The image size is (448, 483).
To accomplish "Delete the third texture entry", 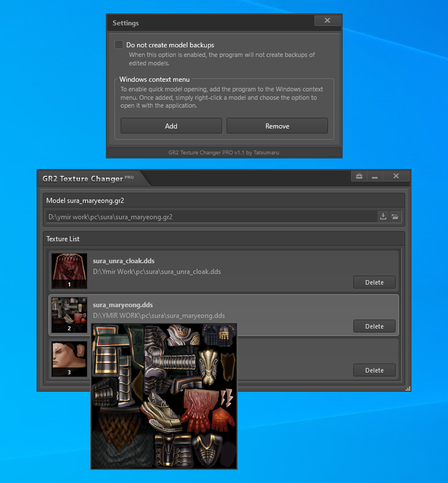I will [374, 370].
